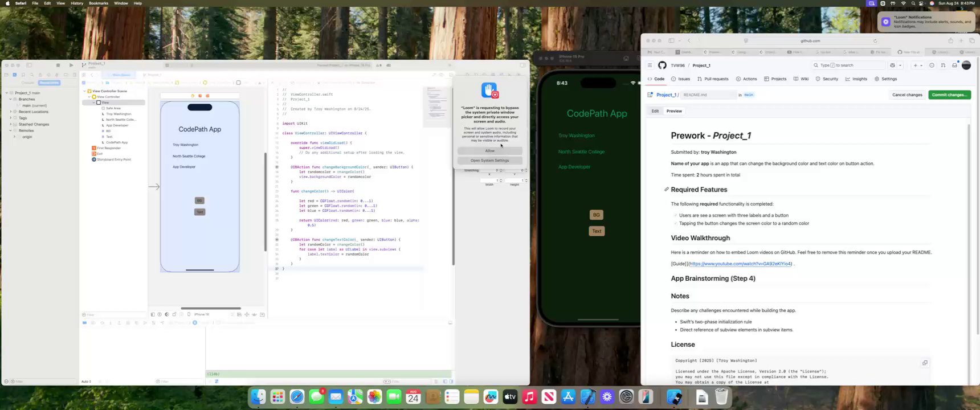This screenshot has width=980, height=410.
Task: Switch to the Preview tab in README editor
Action: coord(674,111)
